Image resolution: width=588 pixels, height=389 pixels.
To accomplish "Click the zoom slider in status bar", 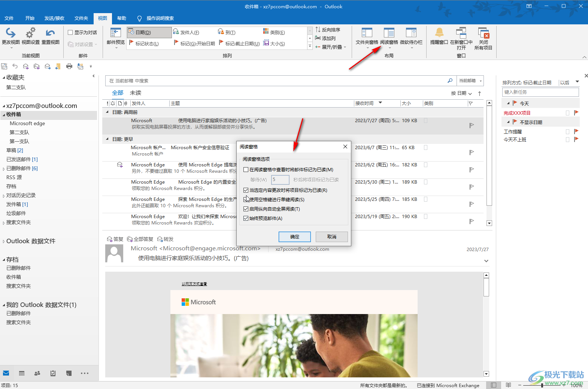I will click(x=542, y=385).
